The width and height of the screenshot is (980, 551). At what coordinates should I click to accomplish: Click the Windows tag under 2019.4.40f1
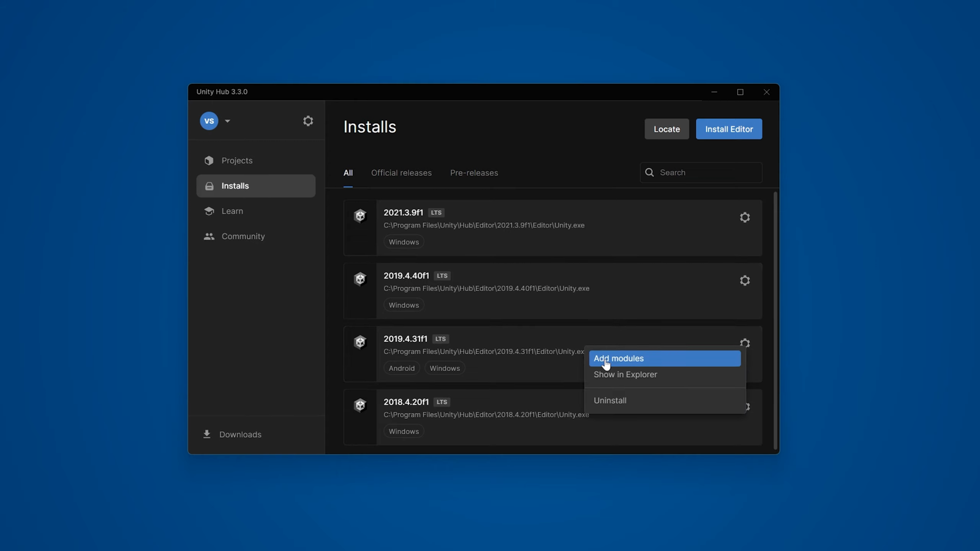click(x=404, y=305)
